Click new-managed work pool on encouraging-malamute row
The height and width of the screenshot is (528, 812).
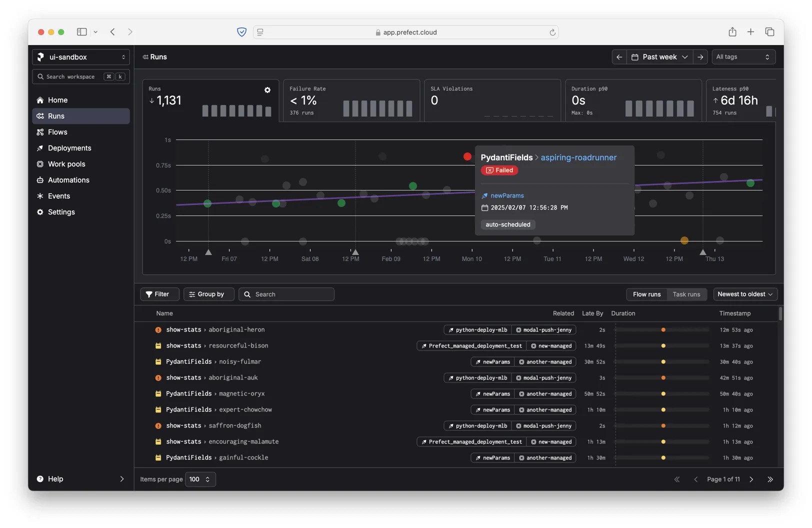coord(551,442)
